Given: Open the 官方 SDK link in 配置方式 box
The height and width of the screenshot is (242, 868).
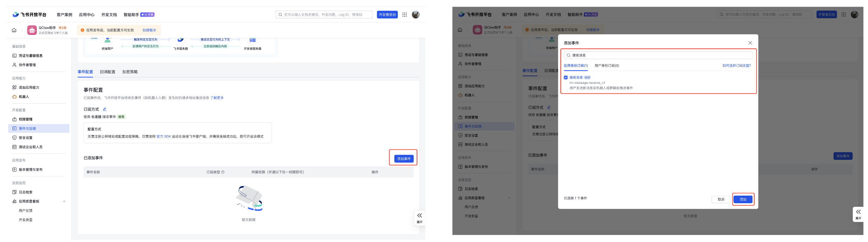Looking at the screenshot, I should [x=163, y=137].
